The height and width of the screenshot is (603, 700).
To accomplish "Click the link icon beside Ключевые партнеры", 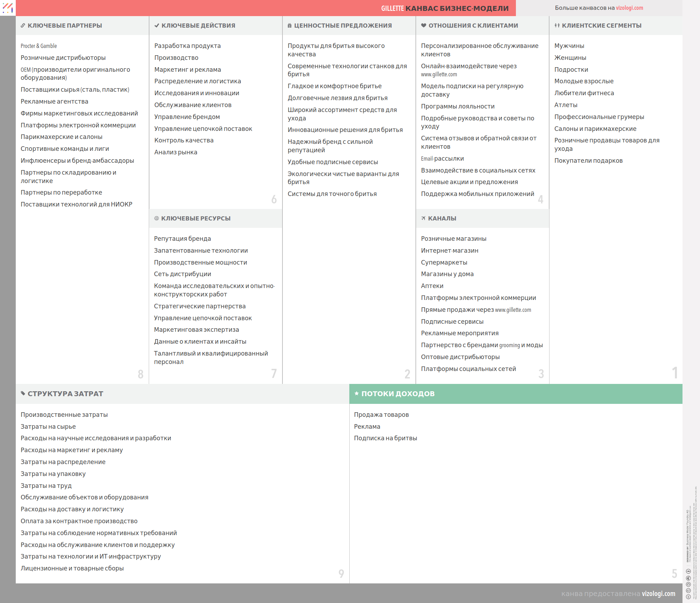I will [23, 26].
